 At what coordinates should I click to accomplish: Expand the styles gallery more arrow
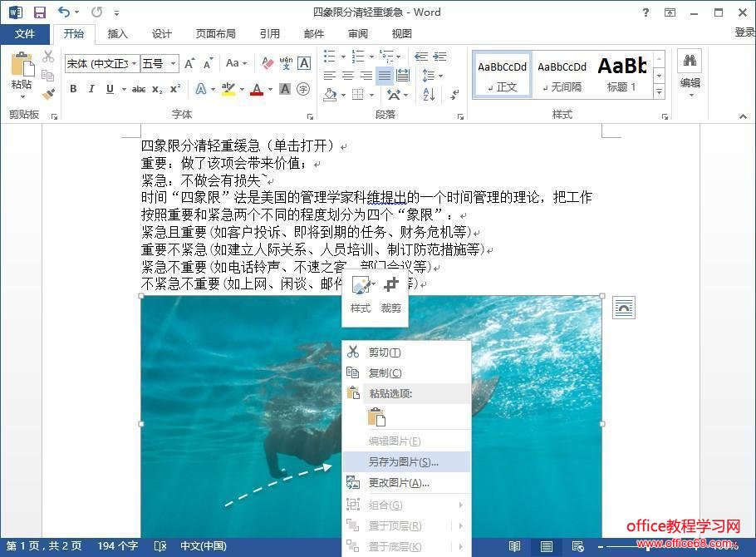[659, 91]
